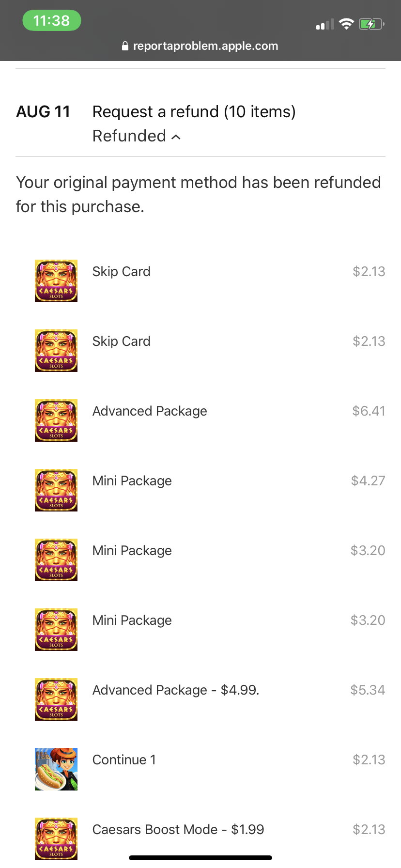Tap the Caesars Boost Mode app icon
This screenshot has height=868, width=401.
coord(56,839)
